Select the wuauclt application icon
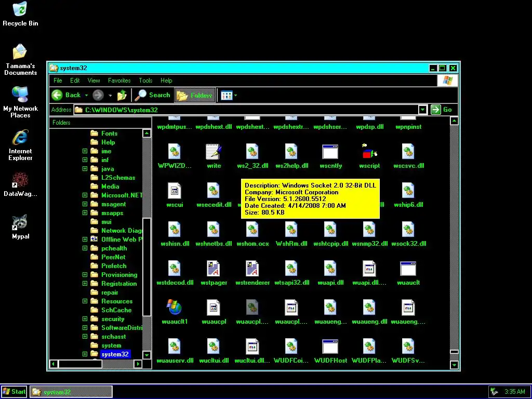This screenshot has width=532, height=399. pos(408,269)
